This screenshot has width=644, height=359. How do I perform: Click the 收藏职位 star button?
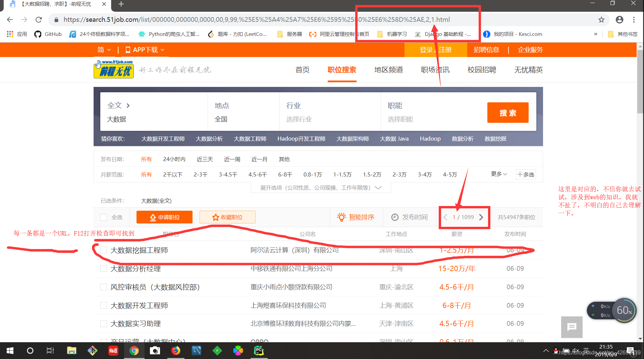227,217
